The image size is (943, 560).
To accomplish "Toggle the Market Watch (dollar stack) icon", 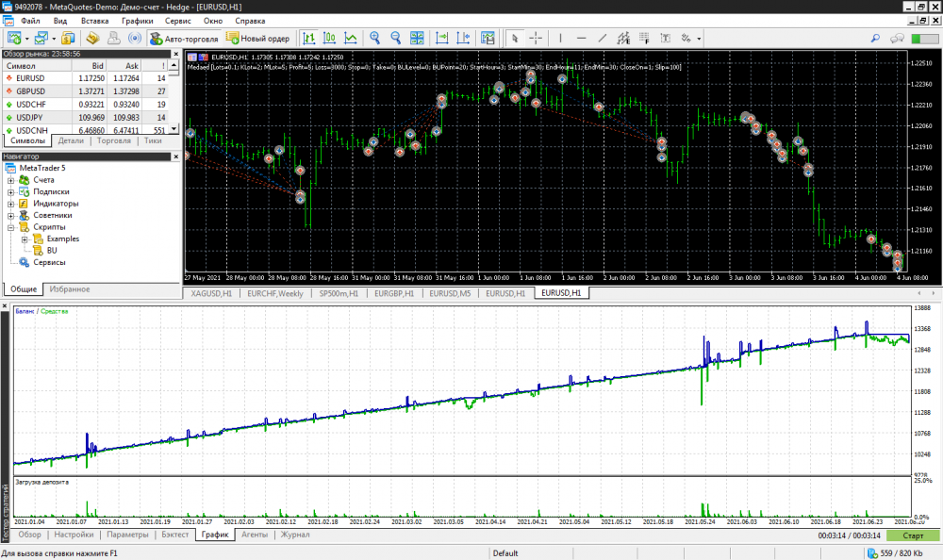I will [68, 39].
